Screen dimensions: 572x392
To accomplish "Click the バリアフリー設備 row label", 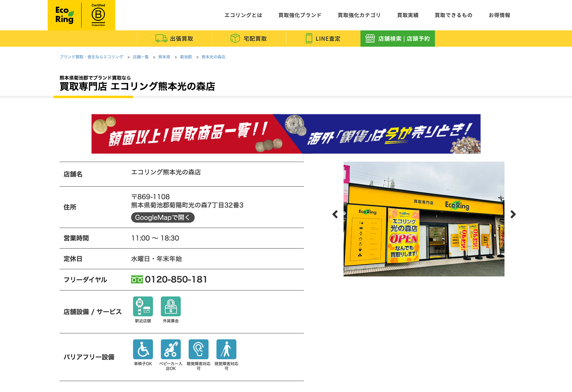I will [x=89, y=357].
